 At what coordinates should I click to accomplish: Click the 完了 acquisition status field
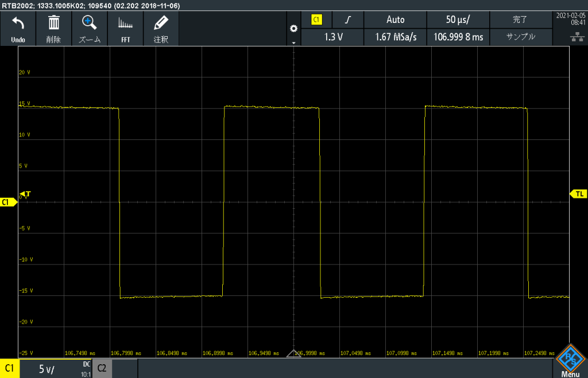point(520,20)
